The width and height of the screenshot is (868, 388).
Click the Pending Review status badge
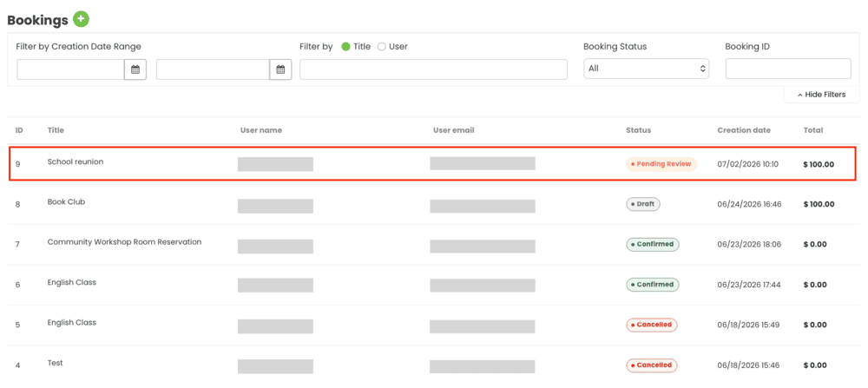point(661,164)
